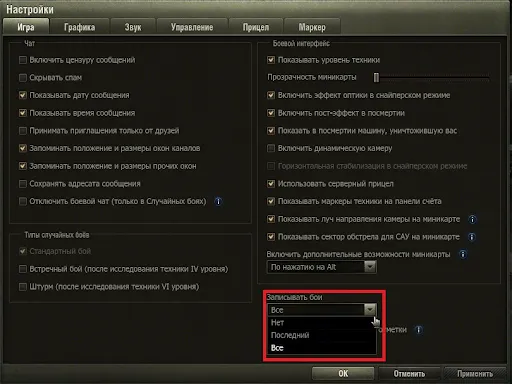Toggle Запоминать положение и размеры окон каналов
Screen dimensions: 512x384
(x=23, y=148)
